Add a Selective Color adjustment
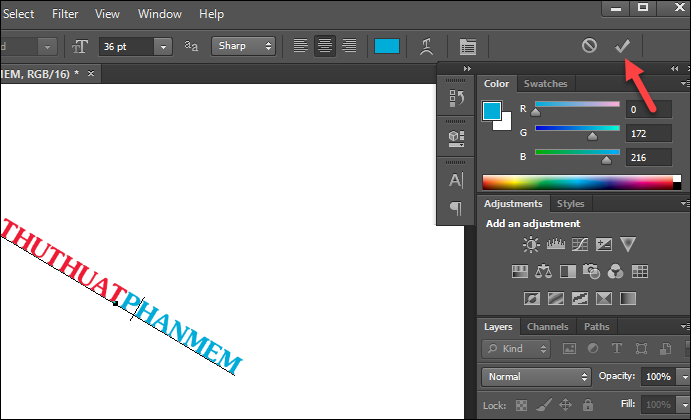Screen dimensions: 691x420 coord(604,298)
